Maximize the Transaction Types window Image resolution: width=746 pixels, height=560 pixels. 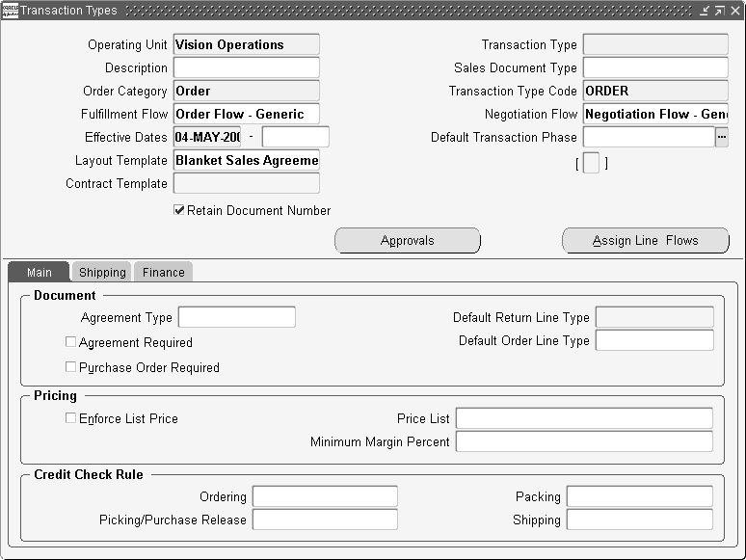[x=720, y=11]
